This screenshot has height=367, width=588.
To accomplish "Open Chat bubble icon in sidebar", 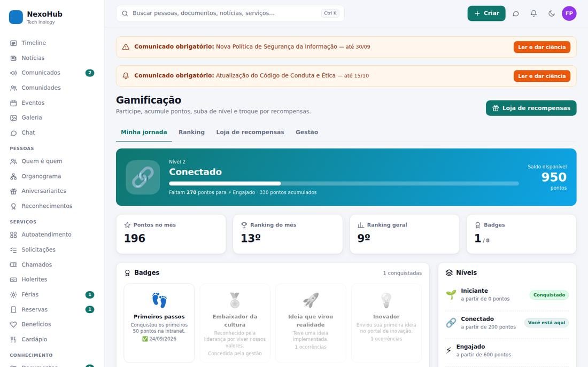I will click(13, 132).
